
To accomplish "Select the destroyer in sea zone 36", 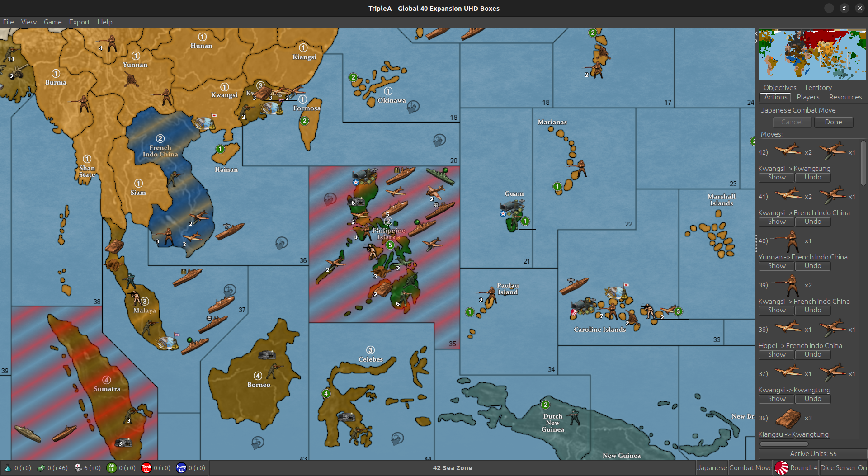I will tap(230, 231).
